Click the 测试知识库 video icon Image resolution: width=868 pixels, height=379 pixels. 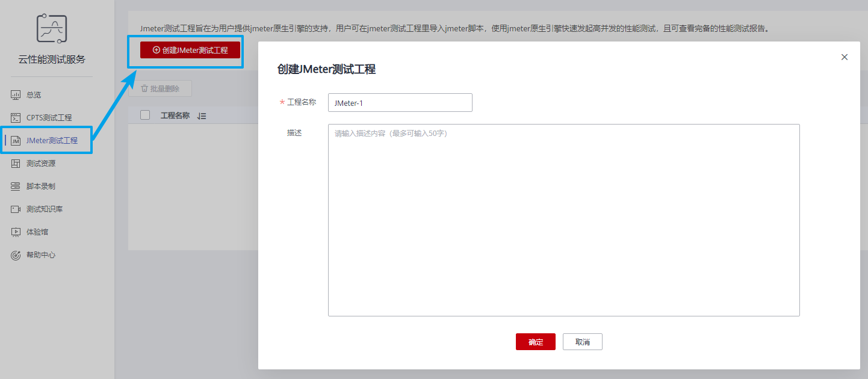pyautogui.click(x=16, y=209)
